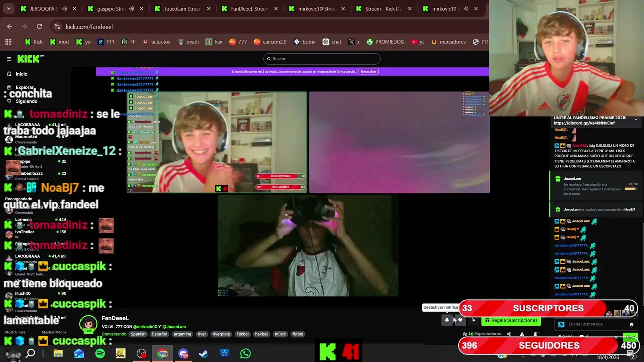Collapse recommended list with Mostrar Menos
Image resolution: width=644 pixels, height=362 pixels.
tap(54, 332)
